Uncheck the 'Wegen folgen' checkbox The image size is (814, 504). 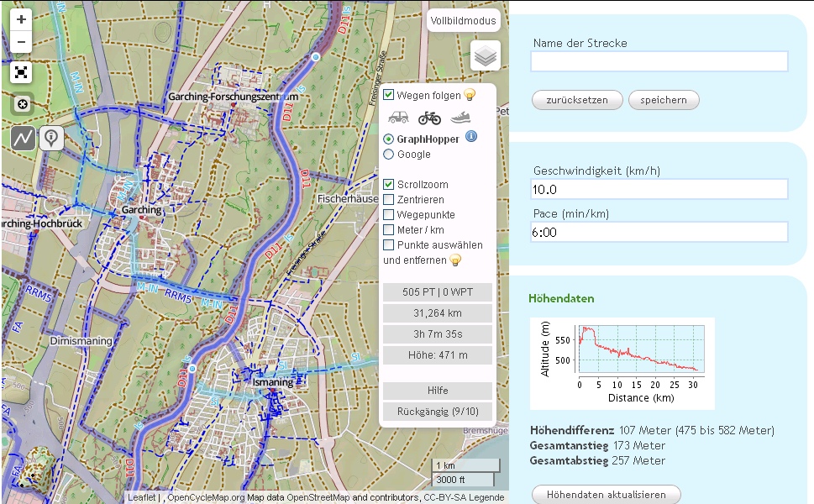pyautogui.click(x=389, y=96)
